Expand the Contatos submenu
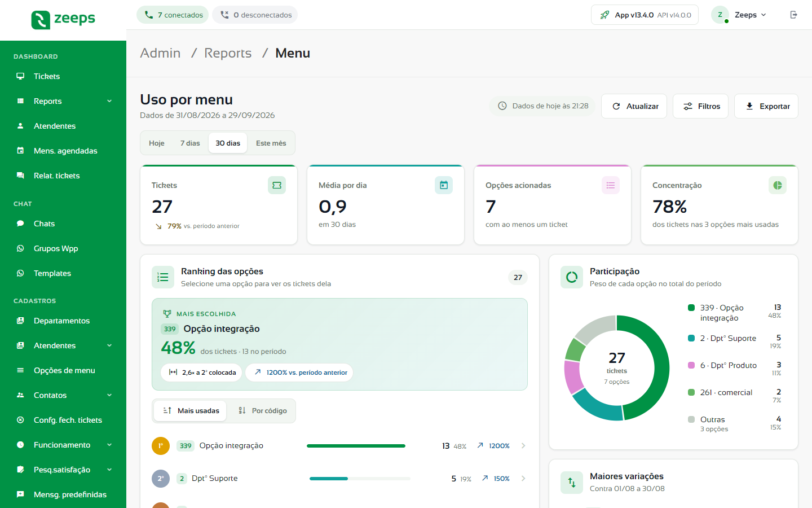Image resolution: width=812 pixels, height=508 pixels. (x=109, y=395)
